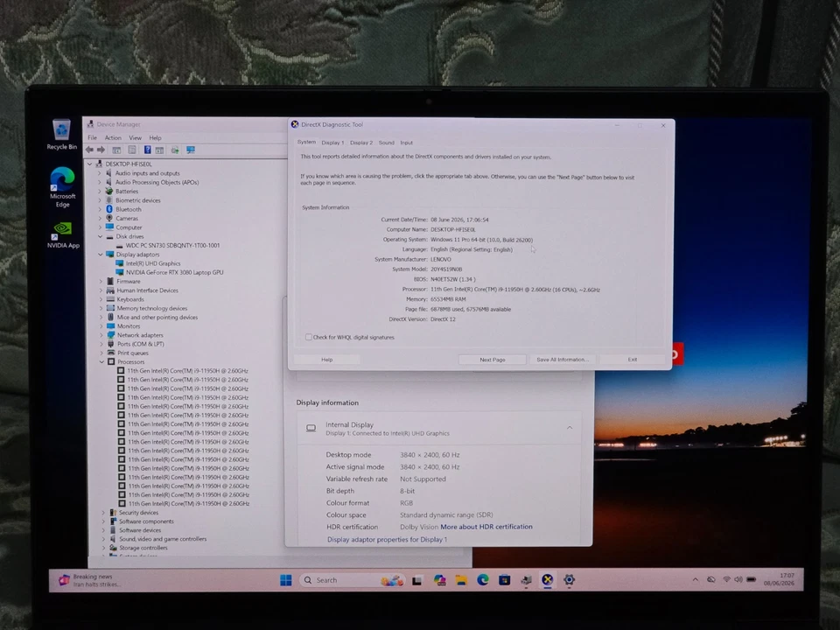Select Sound, video and game controllers row

click(163, 539)
